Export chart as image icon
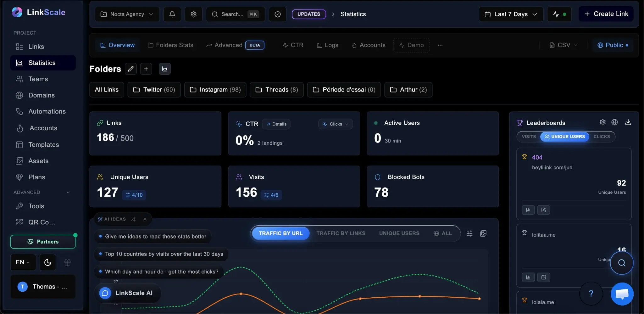644x314 pixels. [483, 233]
